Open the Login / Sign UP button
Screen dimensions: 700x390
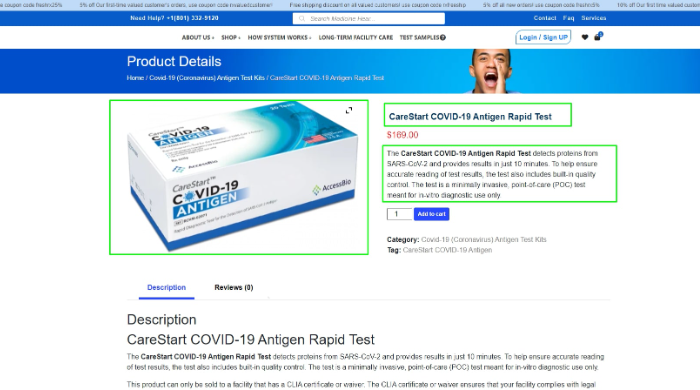tap(543, 37)
